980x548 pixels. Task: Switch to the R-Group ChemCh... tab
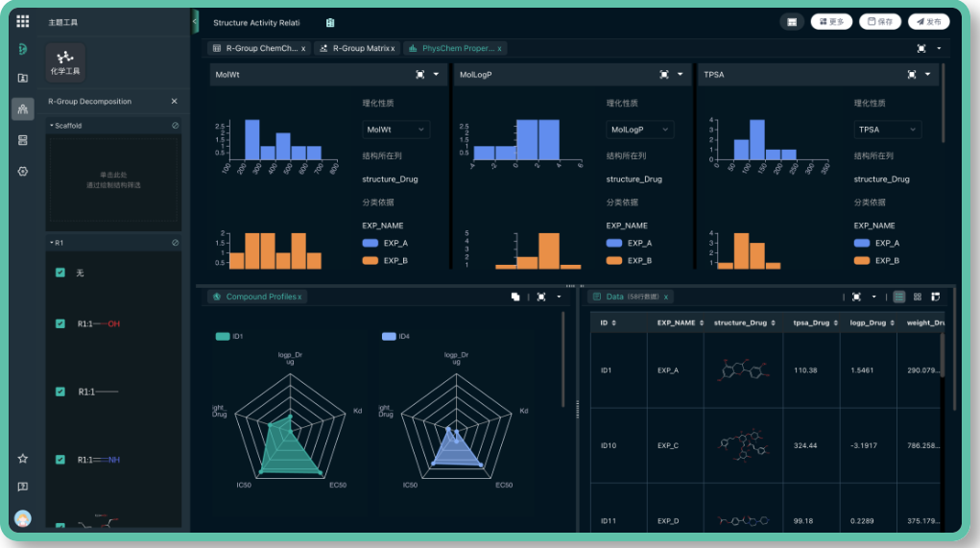click(258, 48)
